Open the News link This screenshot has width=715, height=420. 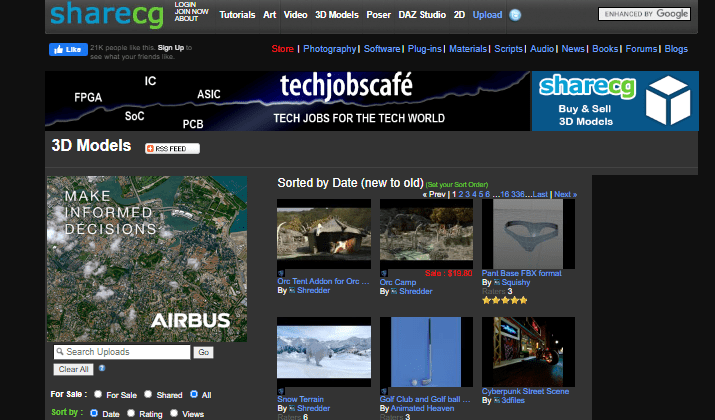coord(573,49)
